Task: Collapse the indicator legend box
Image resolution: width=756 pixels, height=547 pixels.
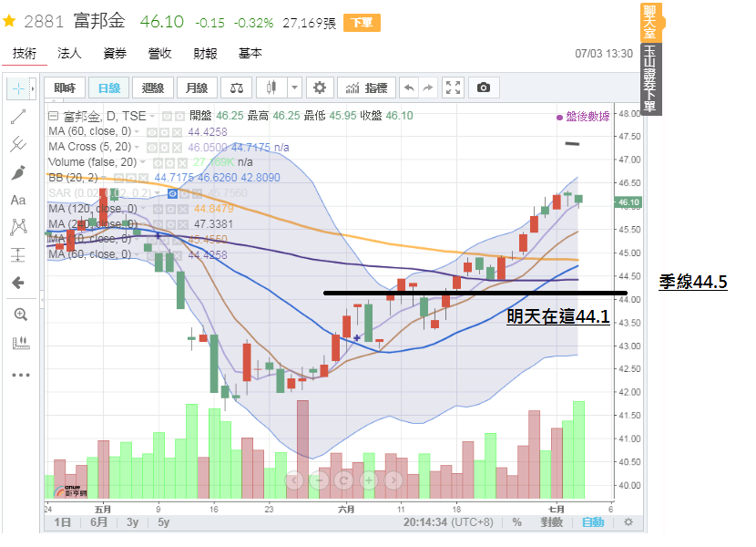Action: [x=54, y=117]
